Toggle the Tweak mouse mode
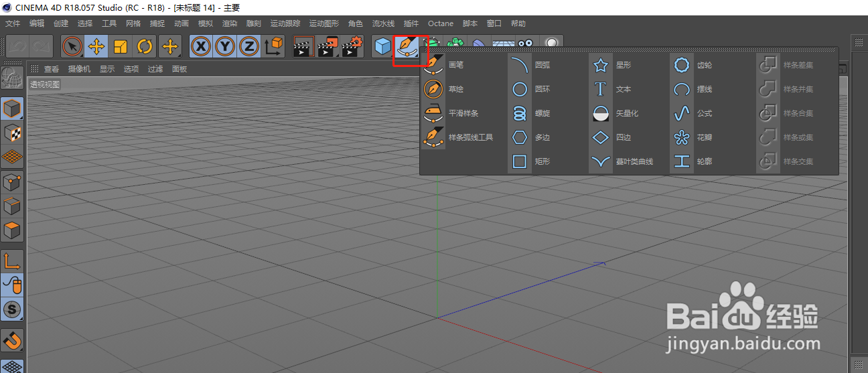Viewport: 868px width, 373px height. (x=13, y=285)
